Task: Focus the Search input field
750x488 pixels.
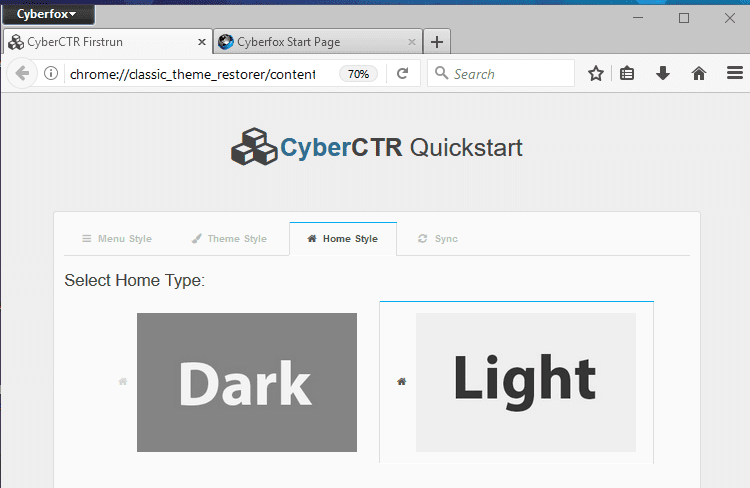Action: [x=501, y=74]
